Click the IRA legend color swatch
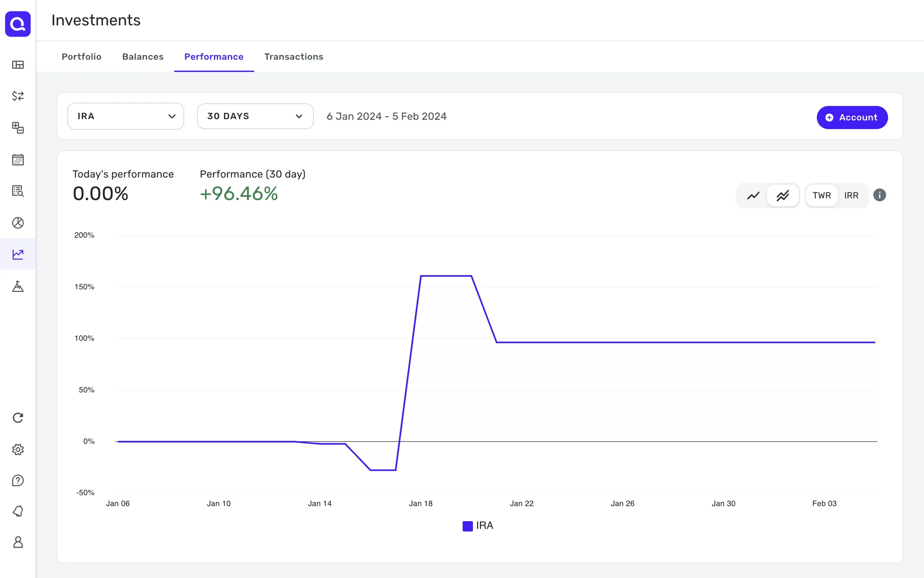924x578 pixels. pos(467,526)
